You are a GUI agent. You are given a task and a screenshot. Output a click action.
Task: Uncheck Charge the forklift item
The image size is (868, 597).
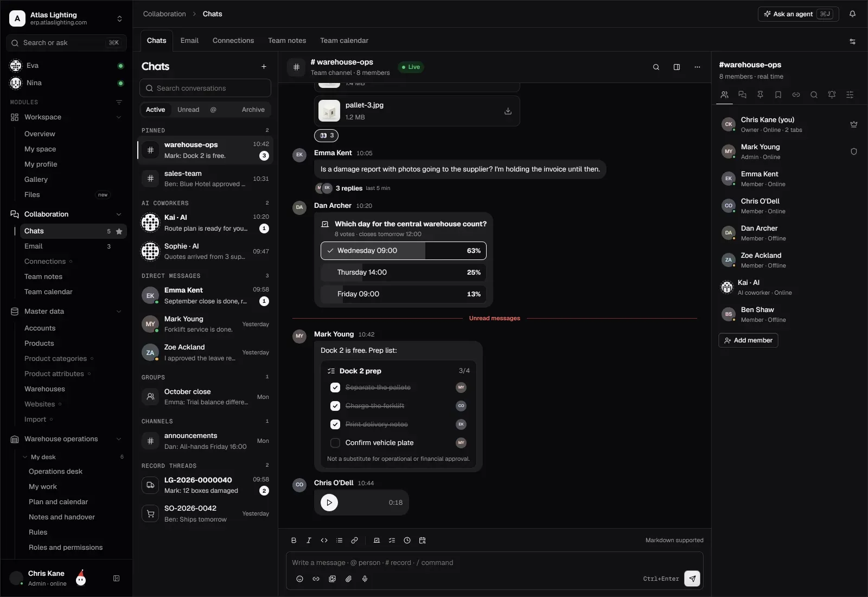[x=335, y=406]
